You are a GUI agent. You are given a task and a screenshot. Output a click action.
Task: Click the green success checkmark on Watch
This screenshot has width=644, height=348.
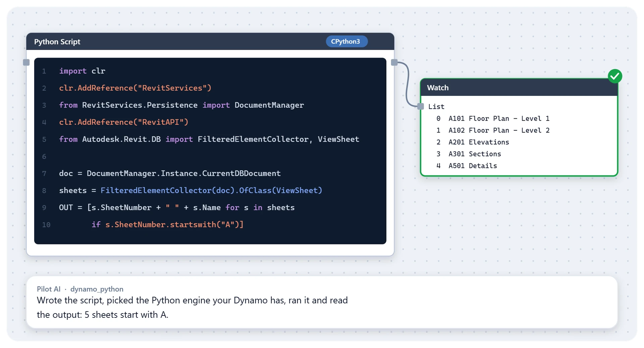pos(615,76)
